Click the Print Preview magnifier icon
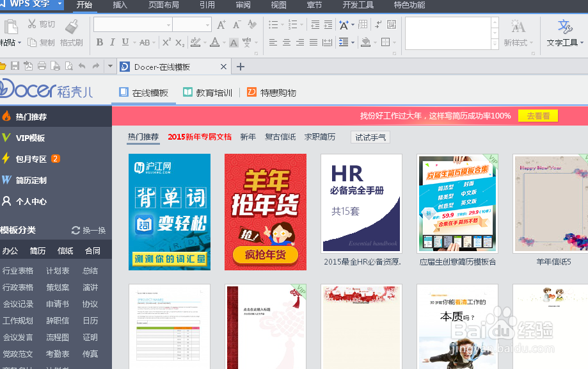 (68, 66)
